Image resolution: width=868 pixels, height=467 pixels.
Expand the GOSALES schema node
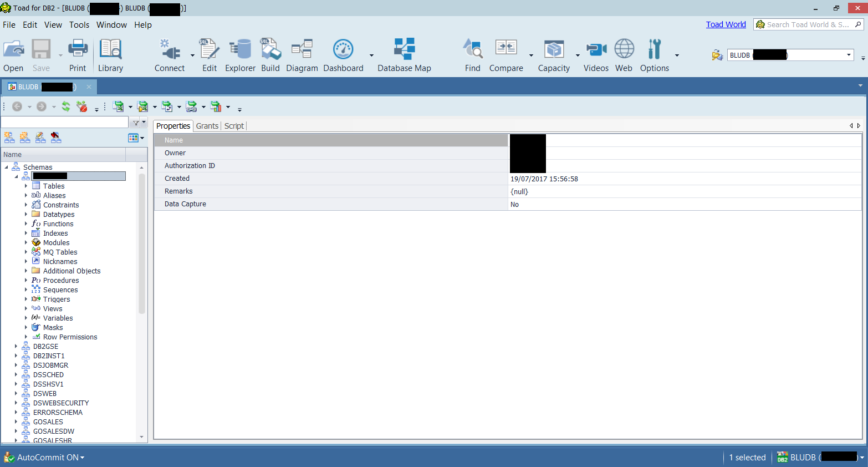pyautogui.click(x=16, y=422)
